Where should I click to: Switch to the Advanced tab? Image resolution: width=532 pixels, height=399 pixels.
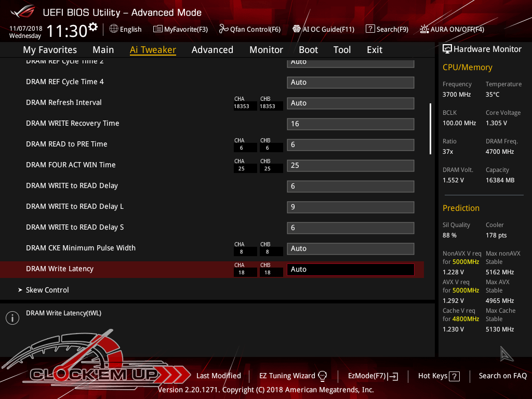(x=212, y=50)
